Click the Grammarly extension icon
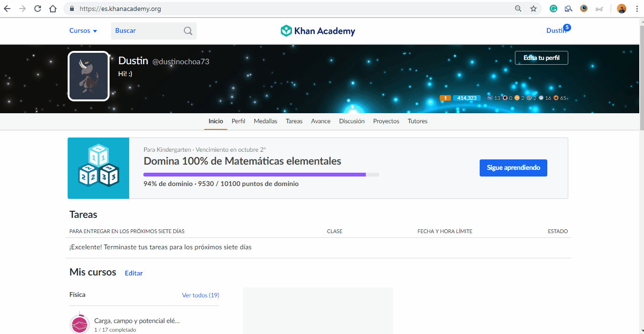Image resolution: width=644 pixels, height=334 pixels. (553, 8)
